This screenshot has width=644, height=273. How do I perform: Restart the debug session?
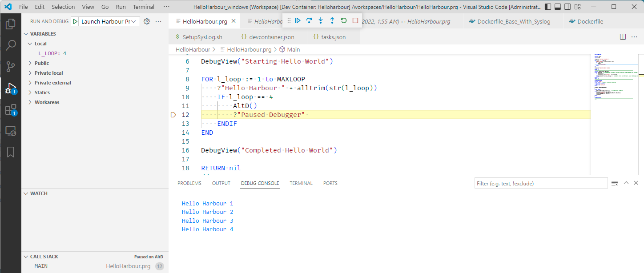(344, 21)
